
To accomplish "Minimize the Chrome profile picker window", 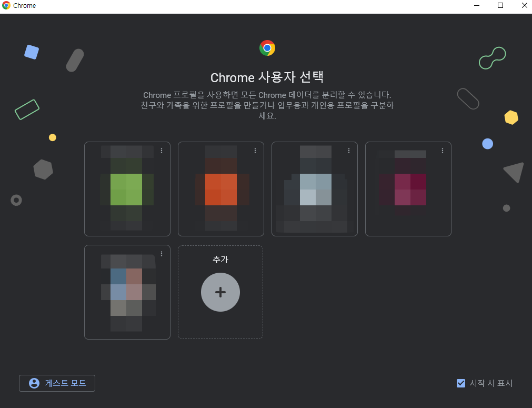I will (x=476, y=6).
